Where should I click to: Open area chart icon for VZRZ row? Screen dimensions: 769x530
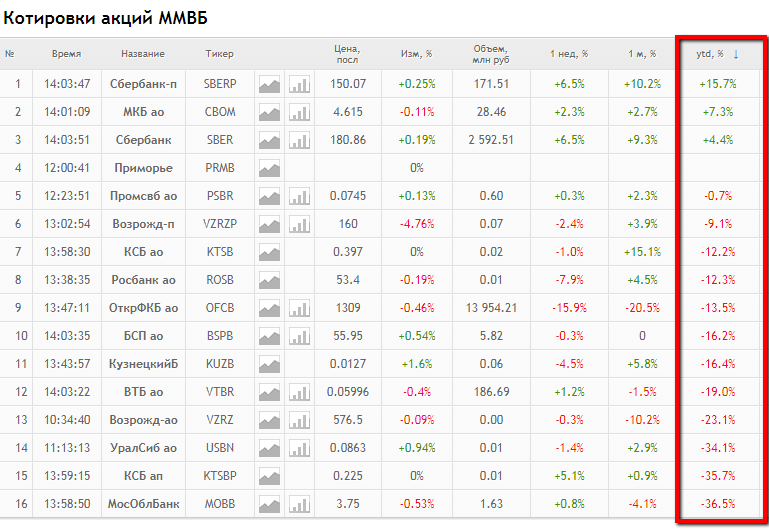(269, 420)
